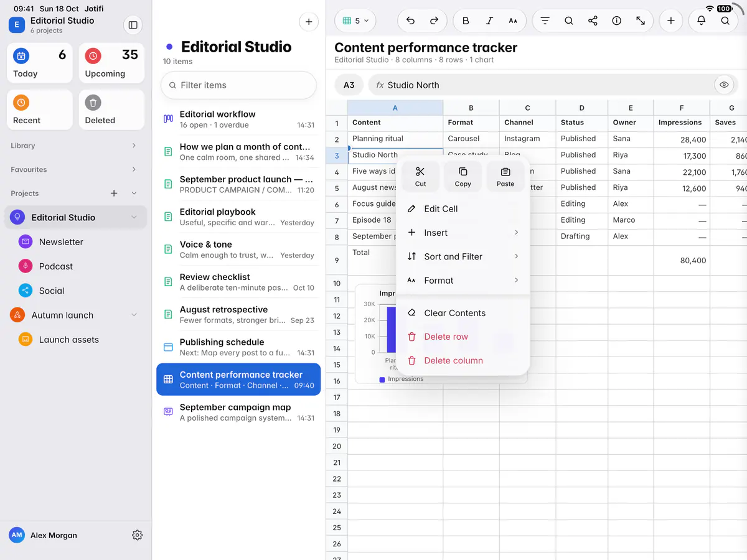Open find in sheet magnifier icon

pyautogui.click(x=569, y=21)
